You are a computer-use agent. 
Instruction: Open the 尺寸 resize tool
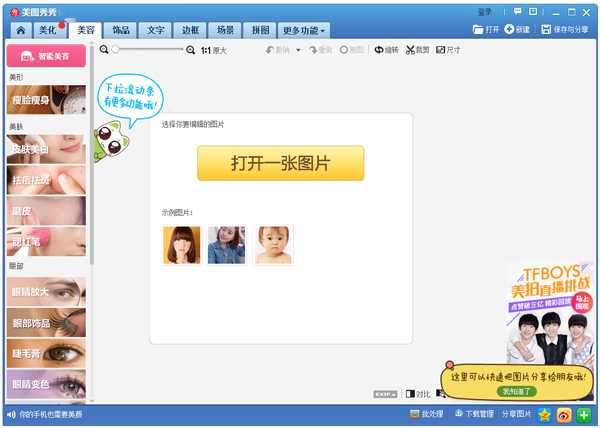449,49
